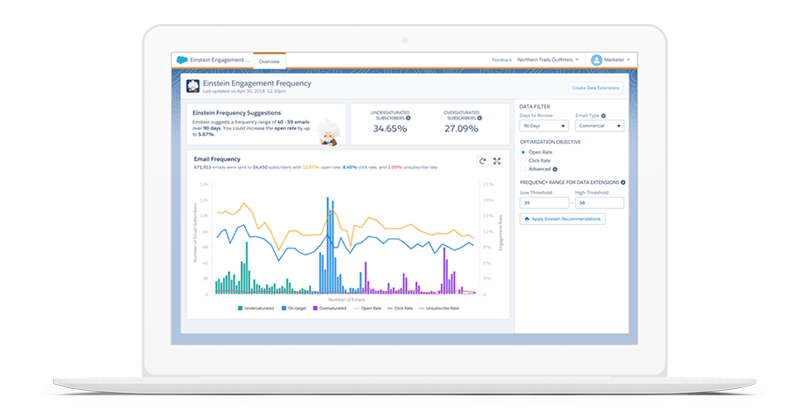800x417 pixels.
Task: Click the Einstein Engagement Frequency page title
Action: point(257,83)
